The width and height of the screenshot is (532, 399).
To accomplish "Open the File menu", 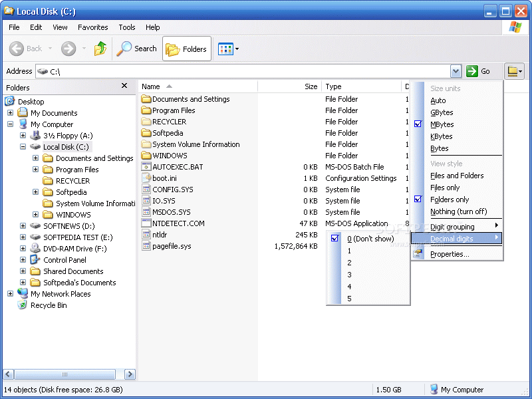I will pos(14,27).
